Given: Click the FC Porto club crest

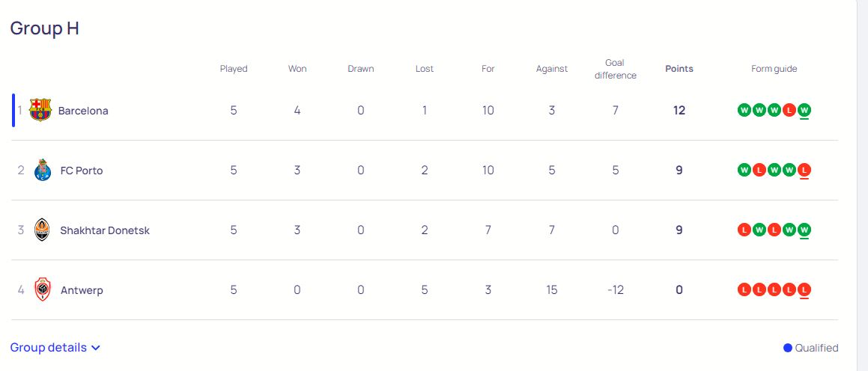Looking at the screenshot, I should pos(42,171).
